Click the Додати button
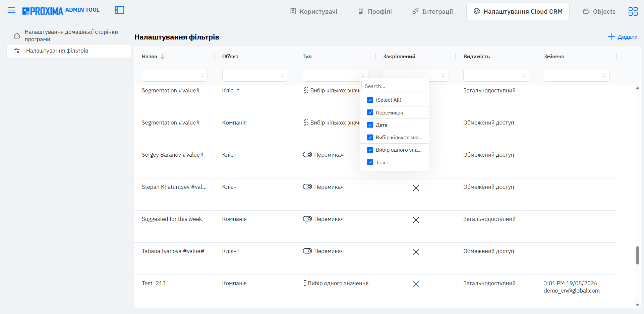This screenshot has width=644, height=314. 623,37
